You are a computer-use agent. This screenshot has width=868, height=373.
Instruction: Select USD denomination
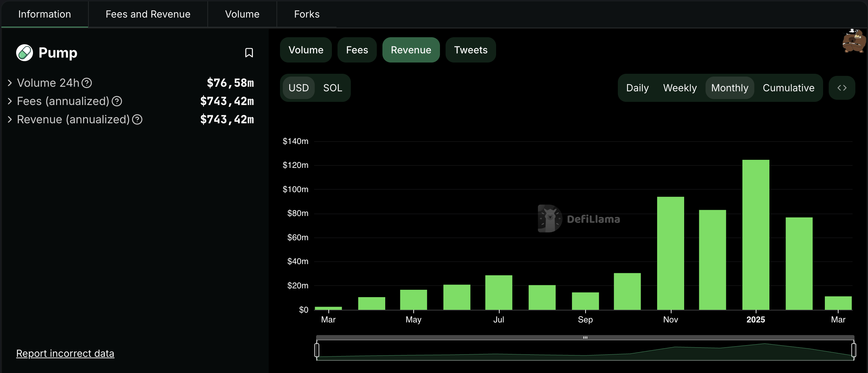(x=299, y=88)
